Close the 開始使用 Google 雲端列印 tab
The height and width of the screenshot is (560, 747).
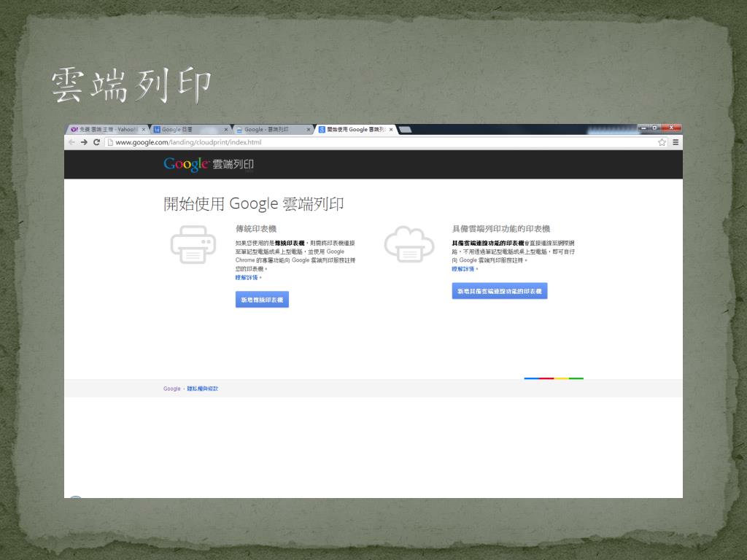(x=391, y=130)
